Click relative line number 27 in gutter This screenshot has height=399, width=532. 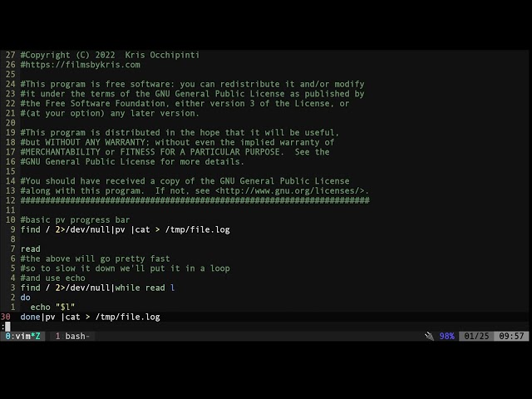click(11, 55)
